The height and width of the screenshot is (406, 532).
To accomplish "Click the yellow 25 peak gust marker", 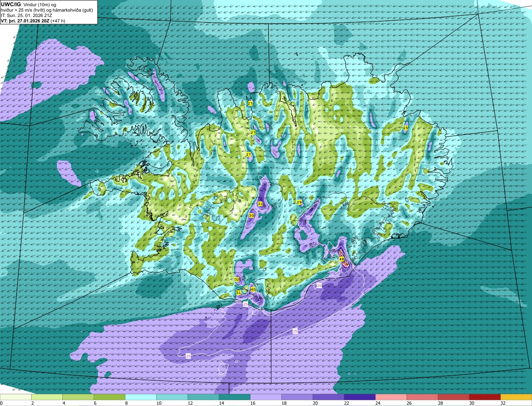I will tap(406, 128).
